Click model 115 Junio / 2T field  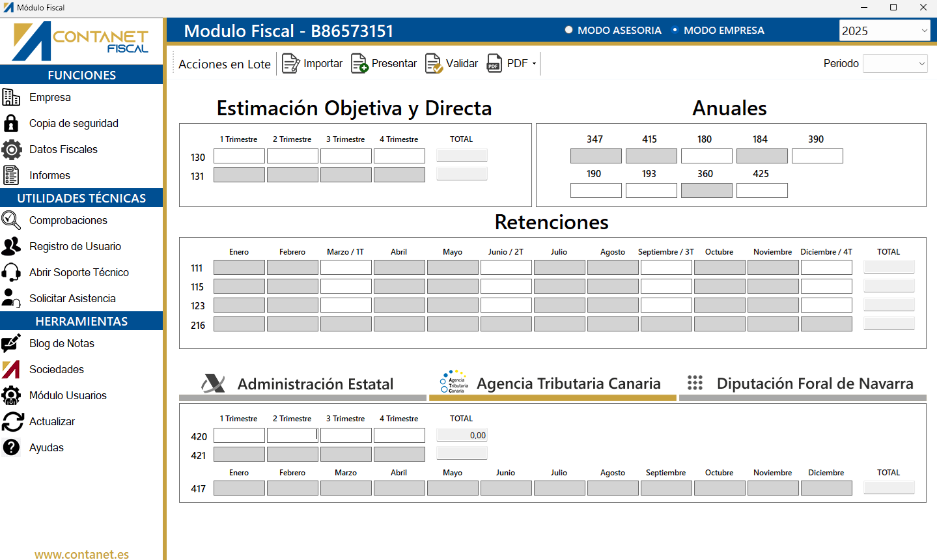506,287
